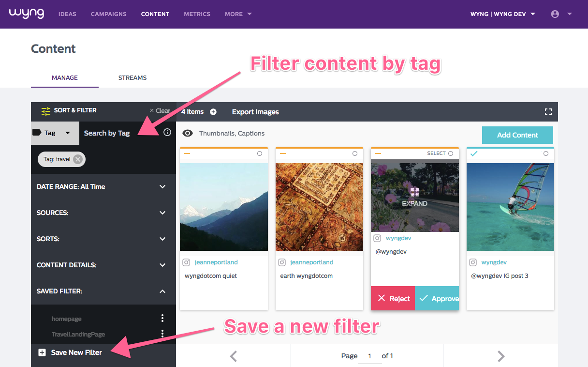Open the search info icon
The height and width of the screenshot is (367, 588).
[167, 132]
